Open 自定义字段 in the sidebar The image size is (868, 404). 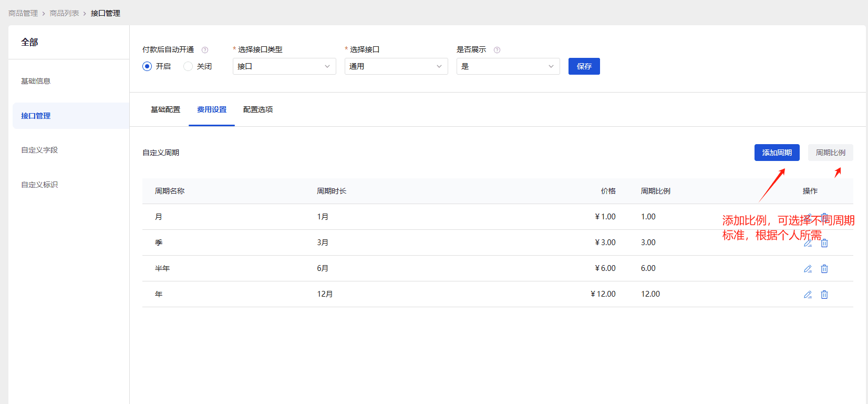coord(39,150)
